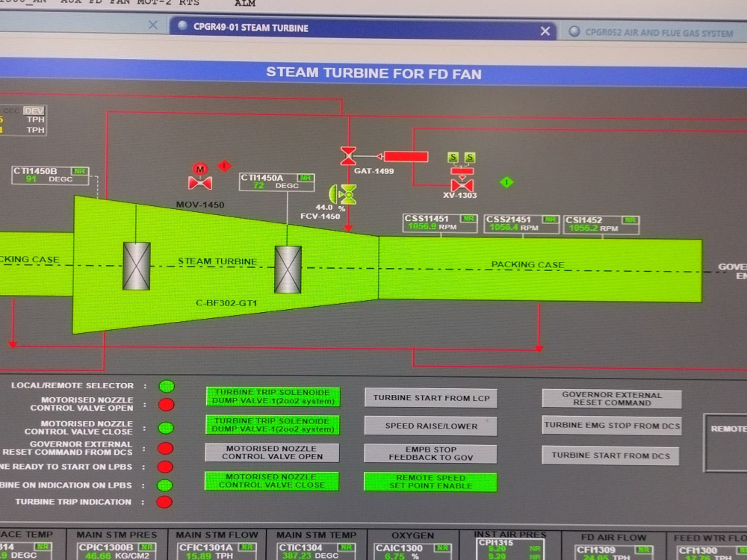Open CPIC1300B Main Stm Pres controller
The image size is (747, 560).
(x=117, y=552)
